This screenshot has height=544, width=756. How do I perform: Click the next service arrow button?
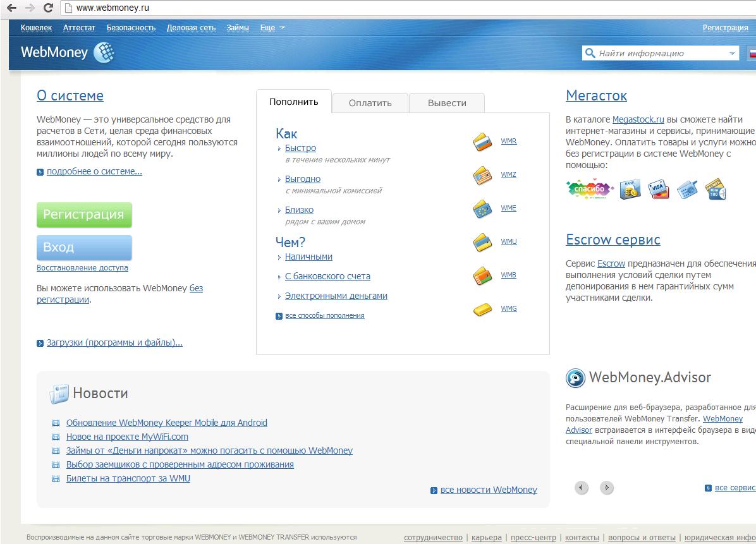pos(607,488)
